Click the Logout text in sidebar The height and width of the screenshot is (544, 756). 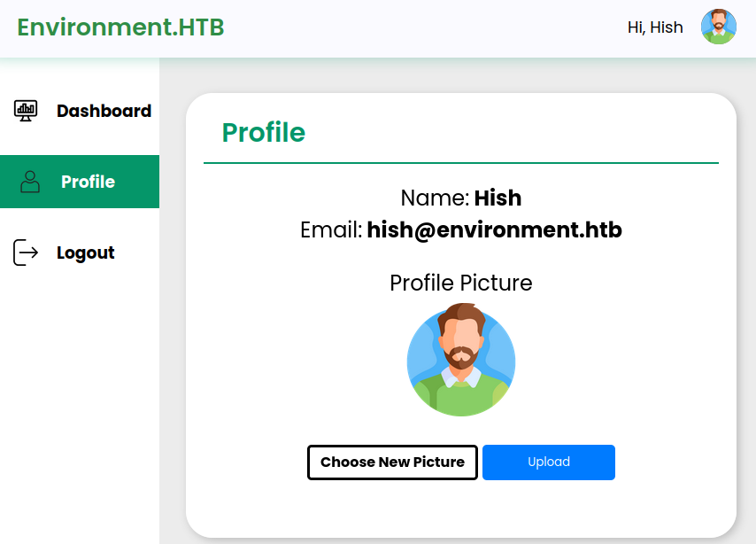pyautogui.click(x=86, y=253)
